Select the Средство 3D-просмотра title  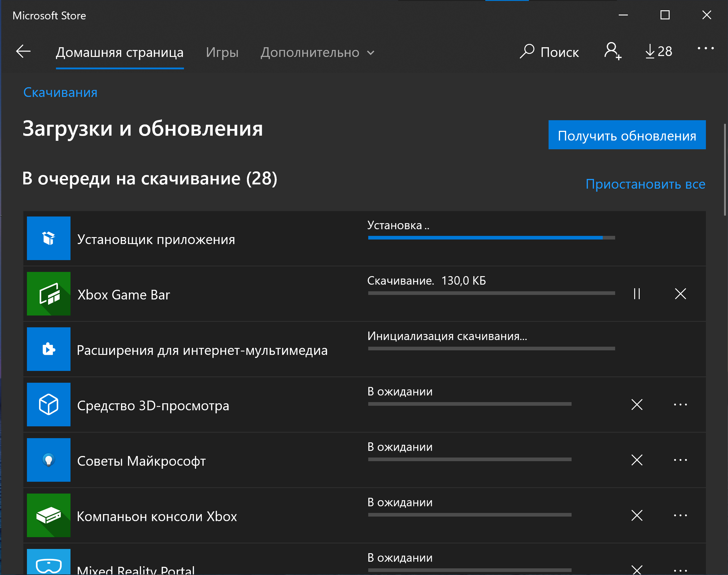pyautogui.click(x=153, y=406)
